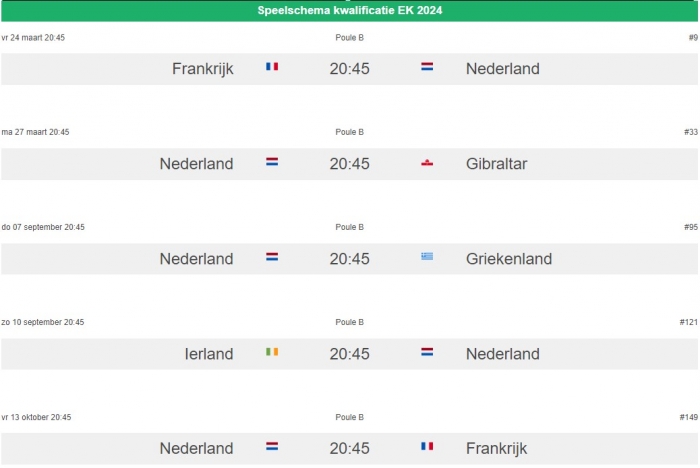The width and height of the screenshot is (700, 468).
Task: Click the 20:45 time in the Nederland–Griekenland row
Action: (350, 259)
